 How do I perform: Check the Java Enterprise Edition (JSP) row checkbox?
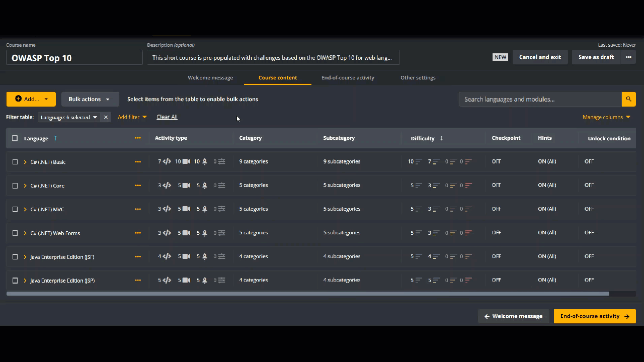coord(15,280)
